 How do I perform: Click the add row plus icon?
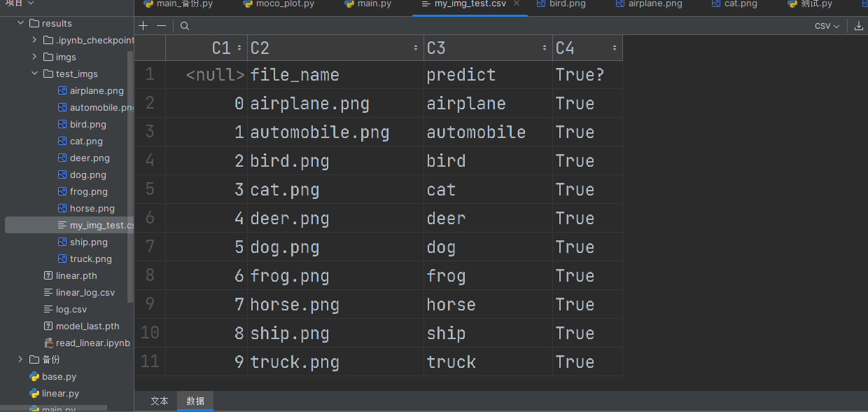tap(143, 26)
